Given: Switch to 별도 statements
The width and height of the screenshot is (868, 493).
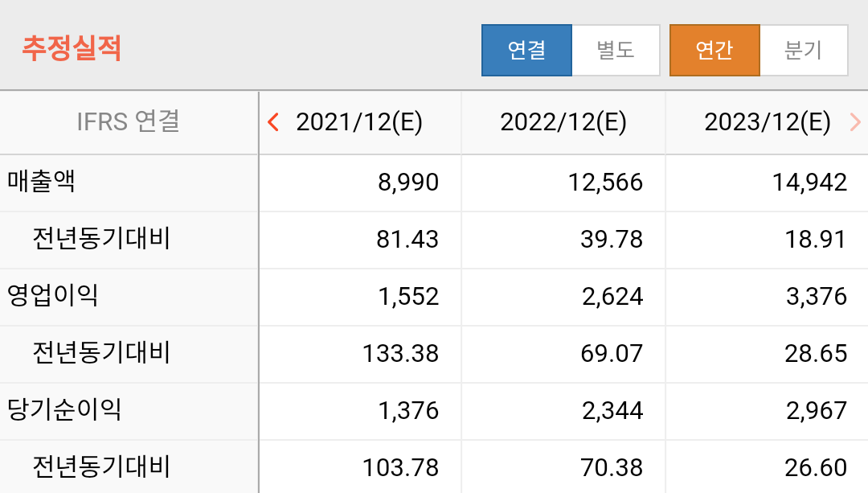Looking at the screenshot, I should click(x=616, y=50).
